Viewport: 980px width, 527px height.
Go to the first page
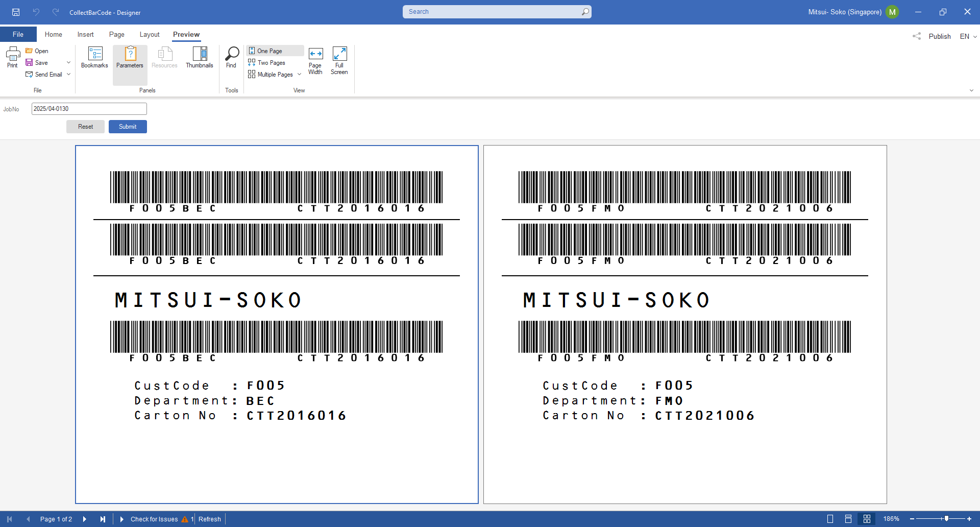click(x=9, y=519)
